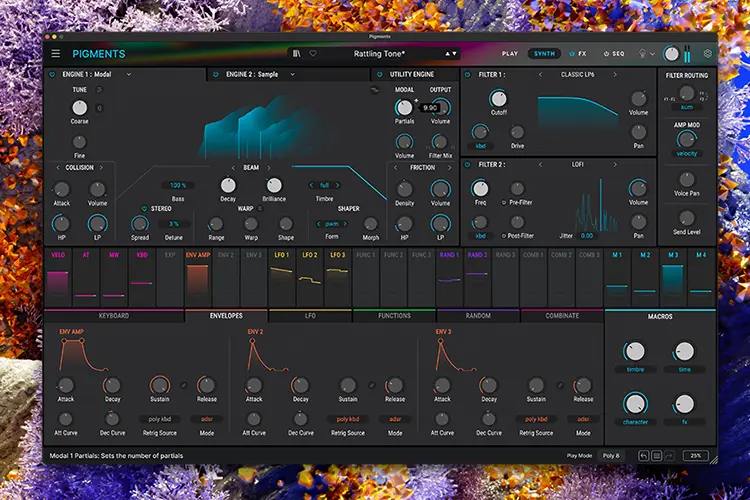Toggle Filter 2 power button
Image resolution: width=750 pixels, height=500 pixels.
468,165
